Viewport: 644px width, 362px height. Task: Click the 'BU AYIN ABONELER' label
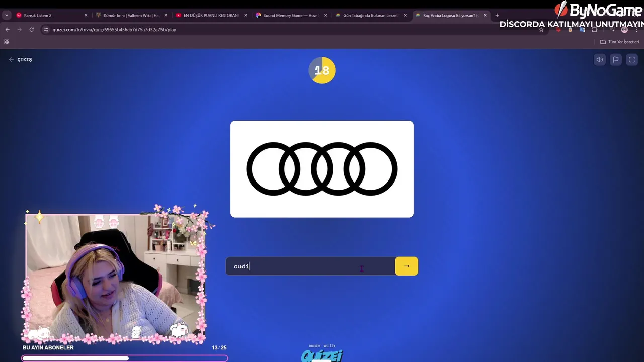tap(48, 348)
